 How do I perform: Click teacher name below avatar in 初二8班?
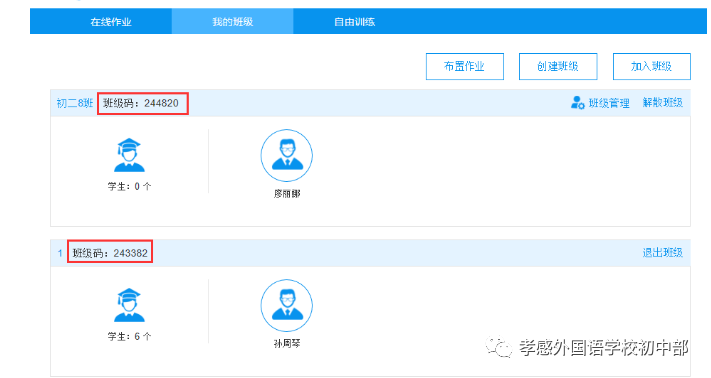coord(287,194)
